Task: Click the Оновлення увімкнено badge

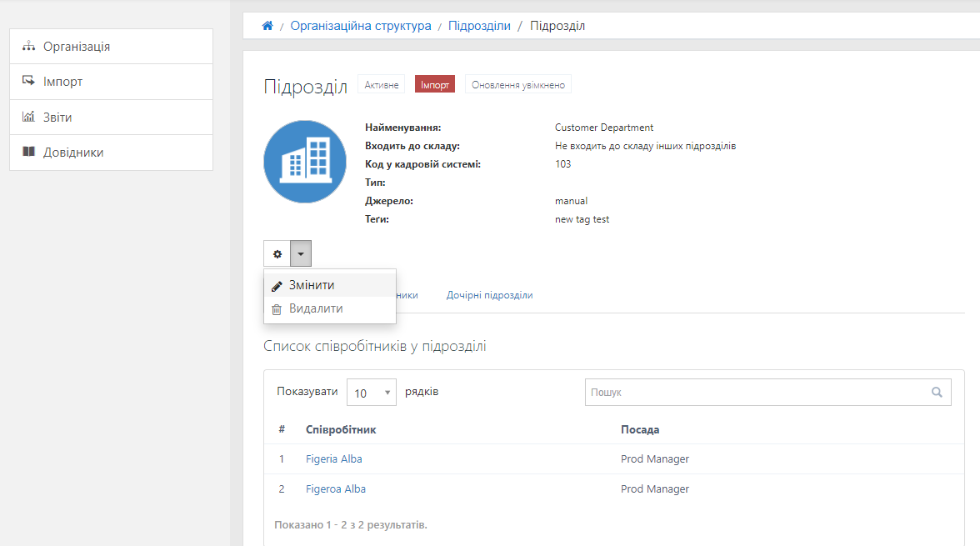Action: 518,84
